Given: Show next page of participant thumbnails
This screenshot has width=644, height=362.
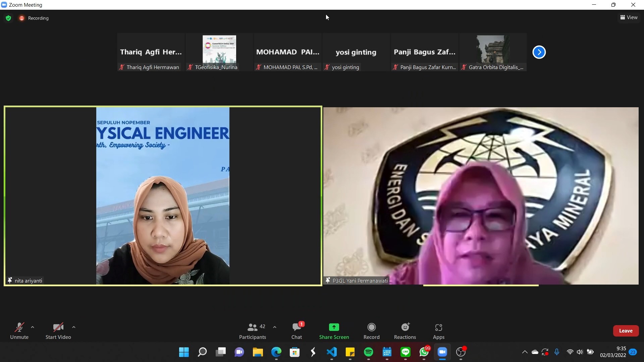Looking at the screenshot, I should 539,52.
